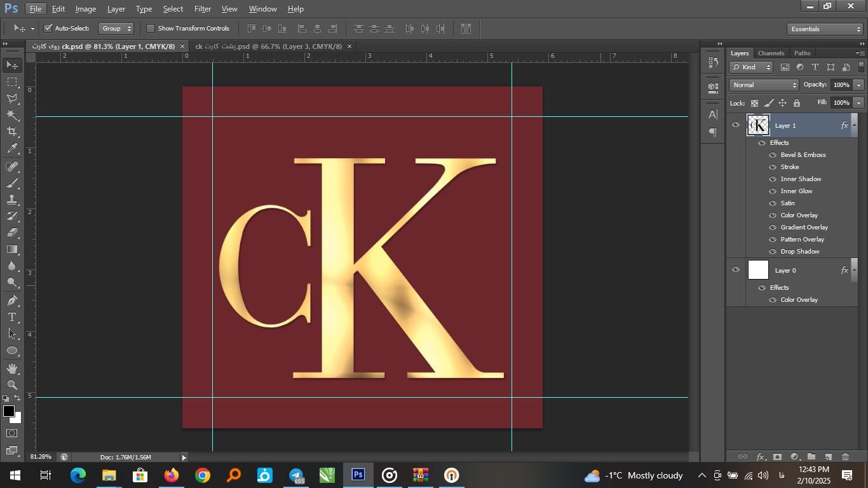Open the Paragraph panel icon

pos(713,133)
